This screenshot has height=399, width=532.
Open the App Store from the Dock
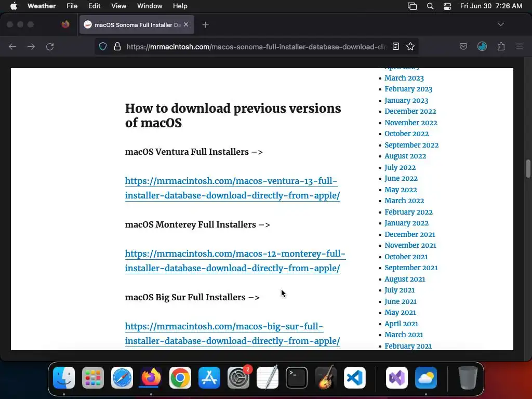click(x=209, y=378)
